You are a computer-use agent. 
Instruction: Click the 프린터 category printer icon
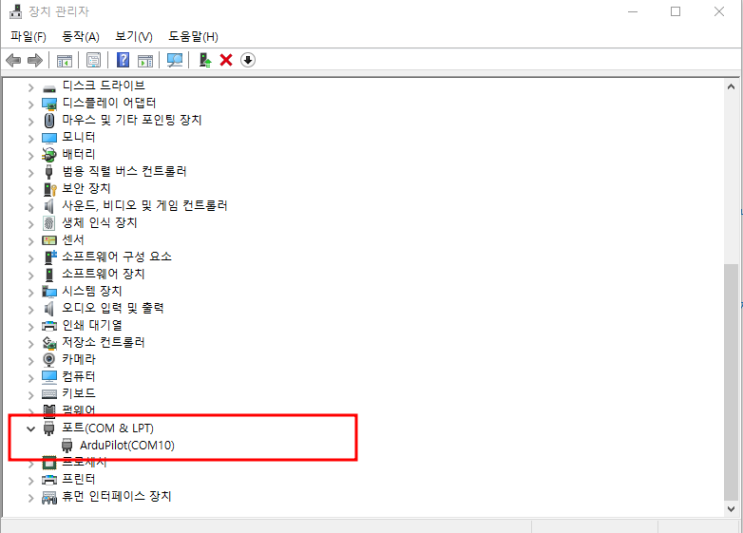49,480
